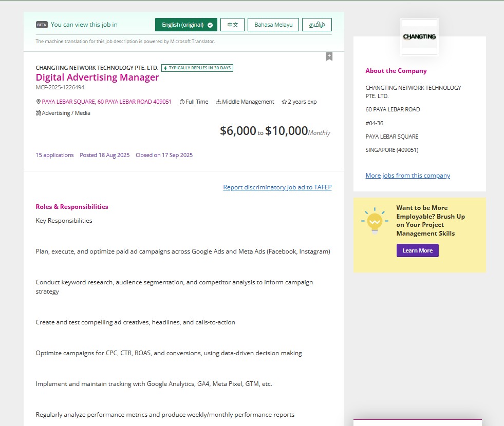The height and width of the screenshot is (426, 504).
Task: Switch job description to 中文
Action: (232, 25)
